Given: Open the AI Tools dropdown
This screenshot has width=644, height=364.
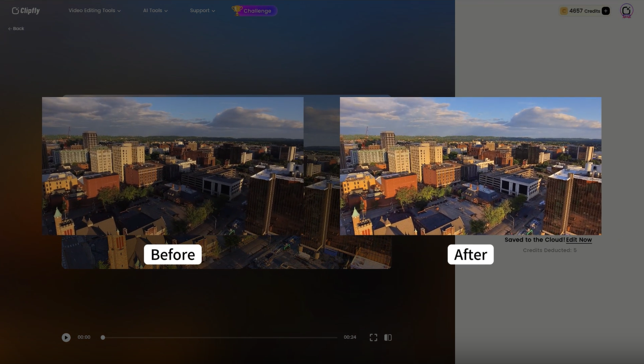Looking at the screenshot, I should [x=155, y=10].
